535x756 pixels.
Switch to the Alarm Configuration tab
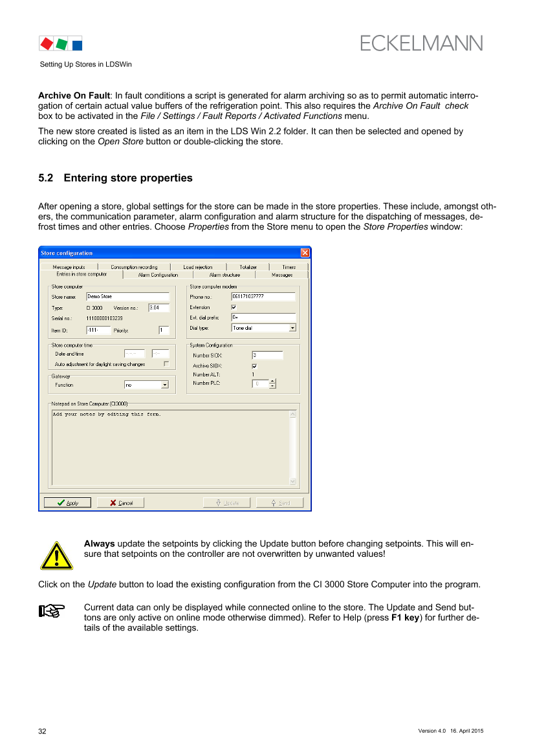[158, 275]
